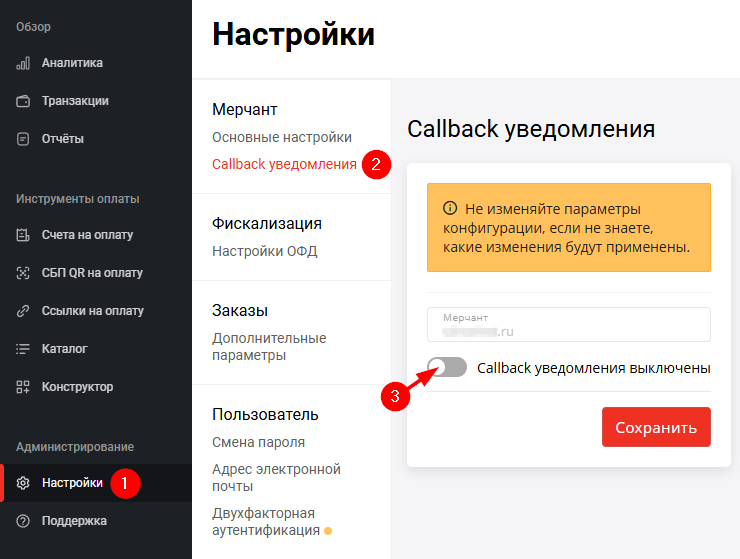The image size is (740, 559).
Task: Select the Callback уведомления settings link
Action: coord(284,164)
